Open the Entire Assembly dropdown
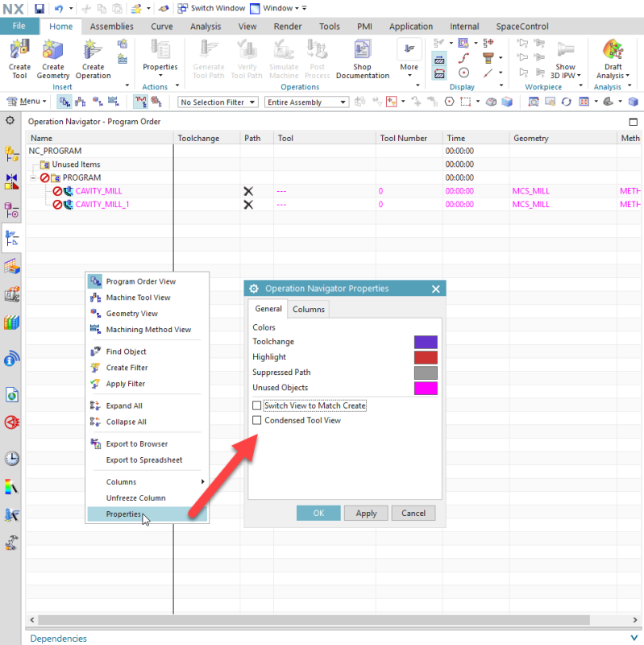Viewport: 644px width, 645px height. tap(307, 102)
